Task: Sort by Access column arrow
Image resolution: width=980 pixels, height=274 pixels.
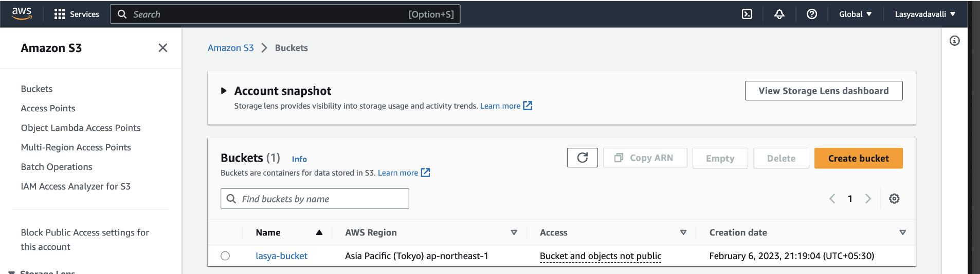Action: [x=683, y=232]
